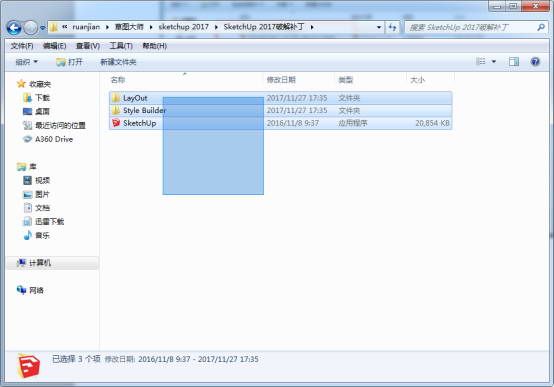Click the magnifier search icon
554x387 pixels.
[x=541, y=27]
